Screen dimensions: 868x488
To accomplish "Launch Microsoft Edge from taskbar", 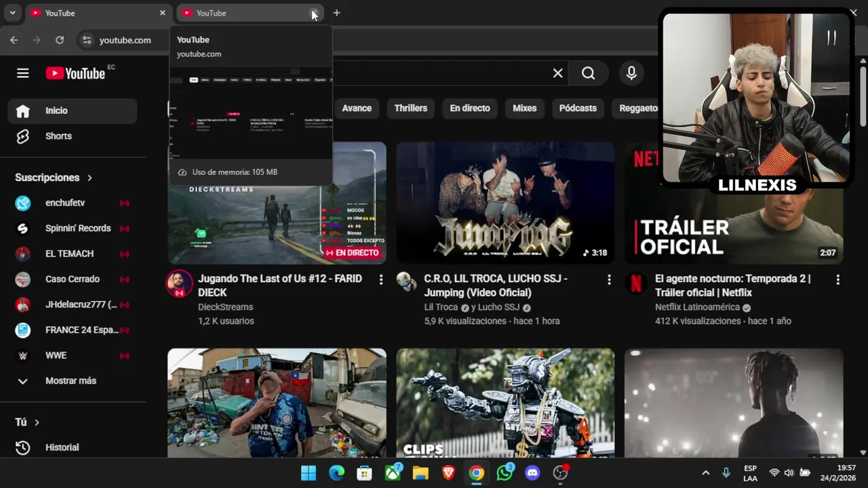I will 336,473.
